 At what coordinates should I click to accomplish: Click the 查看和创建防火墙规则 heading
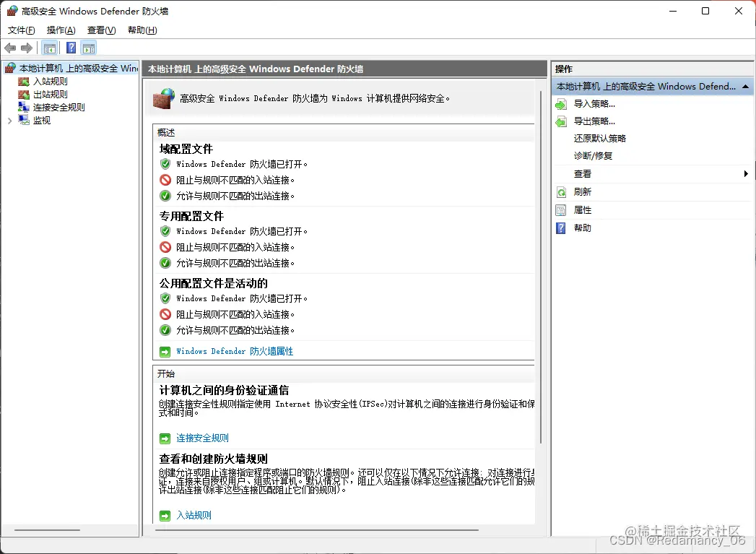(x=214, y=459)
